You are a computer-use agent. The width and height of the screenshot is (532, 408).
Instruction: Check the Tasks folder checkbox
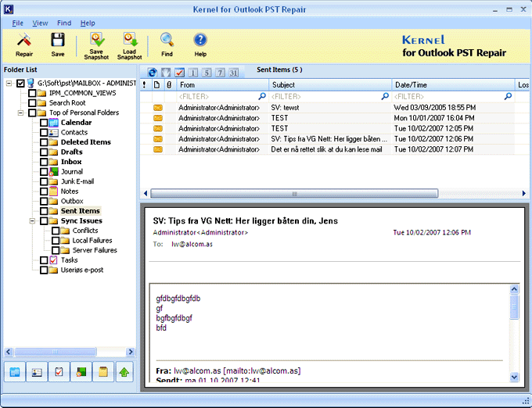(44, 260)
